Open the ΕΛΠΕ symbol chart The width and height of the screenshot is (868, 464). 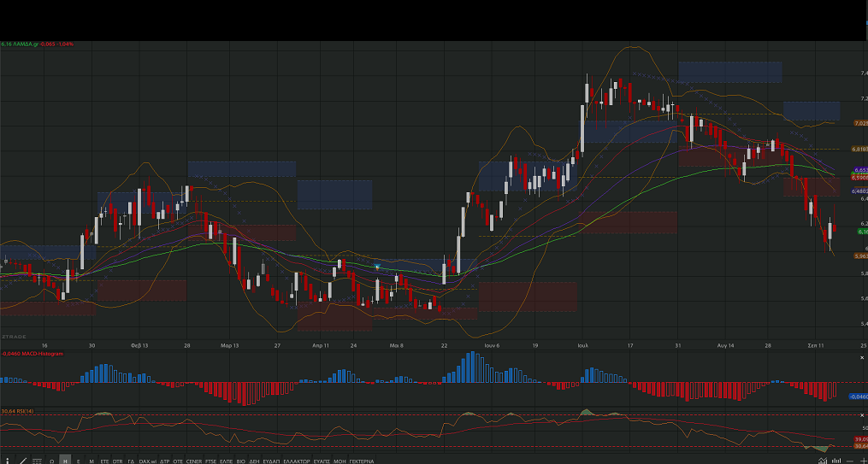[x=226, y=461]
